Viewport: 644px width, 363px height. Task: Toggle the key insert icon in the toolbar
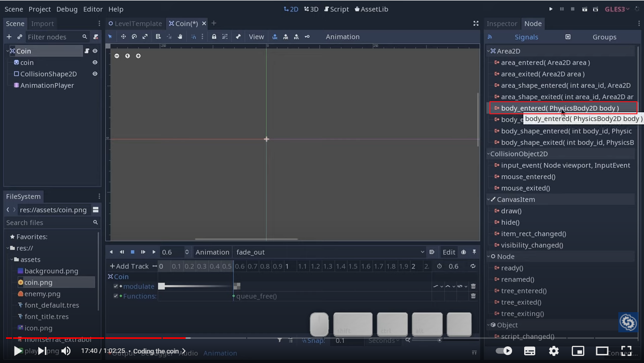click(x=307, y=37)
